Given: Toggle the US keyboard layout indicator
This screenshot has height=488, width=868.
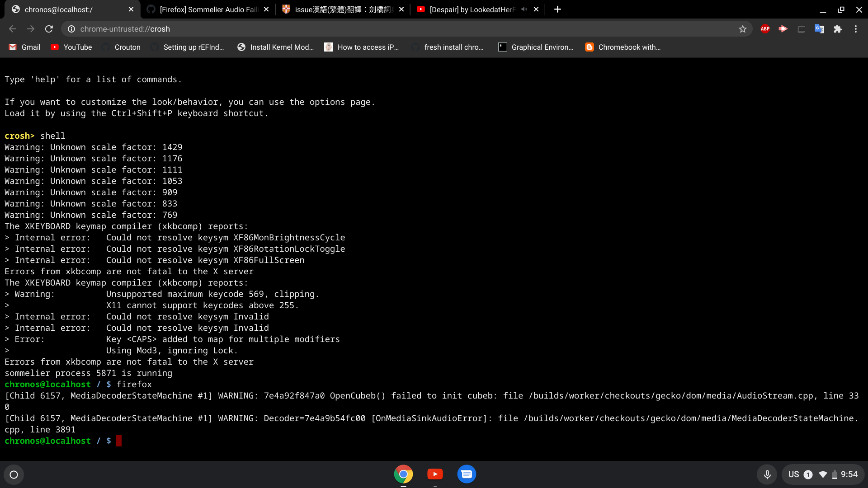Looking at the screenshot, I should (x=794, y=474).
